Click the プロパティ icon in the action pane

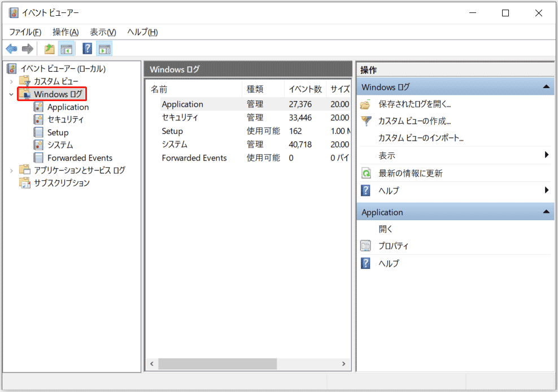pyautogui.click(x=365, y=246)
